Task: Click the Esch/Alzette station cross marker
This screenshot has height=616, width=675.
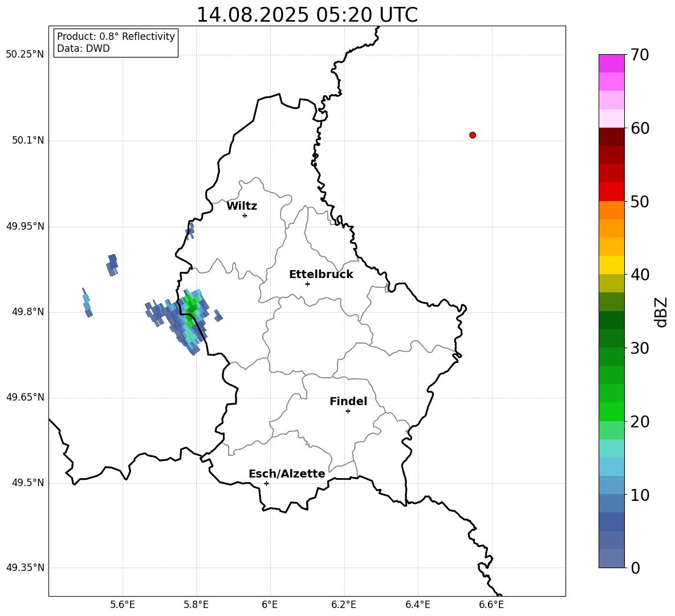Action: (x=266, y=483)
